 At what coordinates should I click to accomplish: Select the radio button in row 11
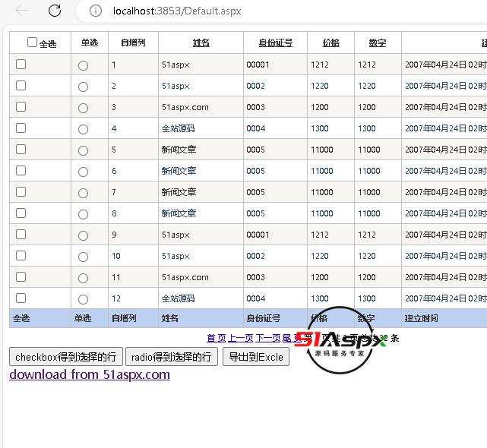[83, 278]
